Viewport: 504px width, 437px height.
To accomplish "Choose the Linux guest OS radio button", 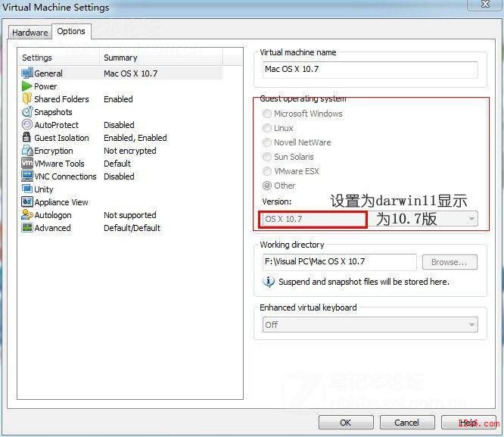I will [x=267, y=128].
